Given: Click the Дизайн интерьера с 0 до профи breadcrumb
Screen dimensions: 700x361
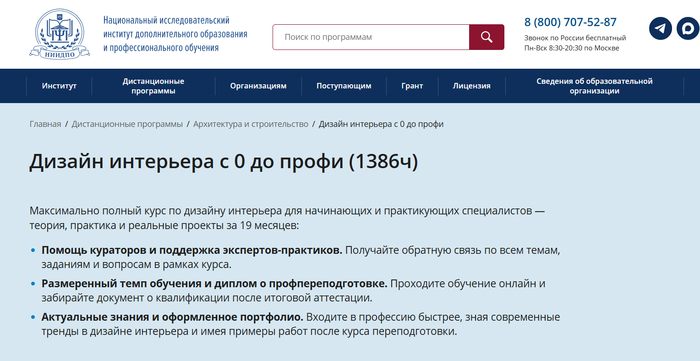Looking at the screenshot, I should (381, 124).
